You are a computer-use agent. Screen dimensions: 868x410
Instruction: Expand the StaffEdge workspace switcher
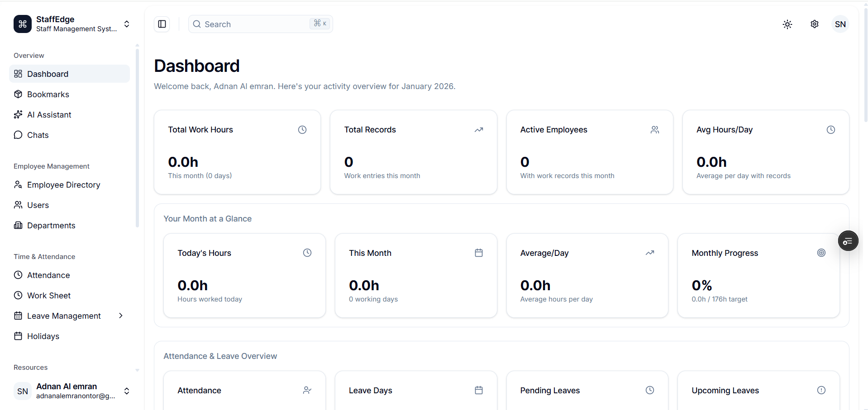click(127, 24)
